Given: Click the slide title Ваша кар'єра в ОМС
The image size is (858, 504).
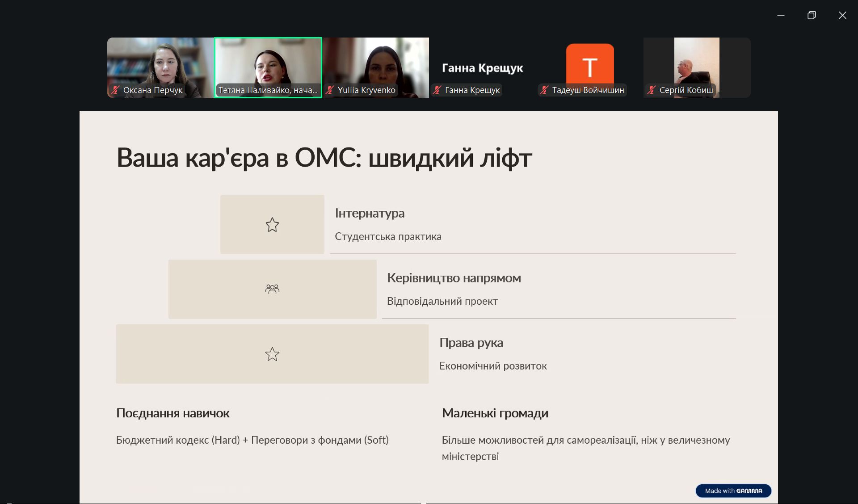Looking at the screenshot, I should [x=324, y=158].
